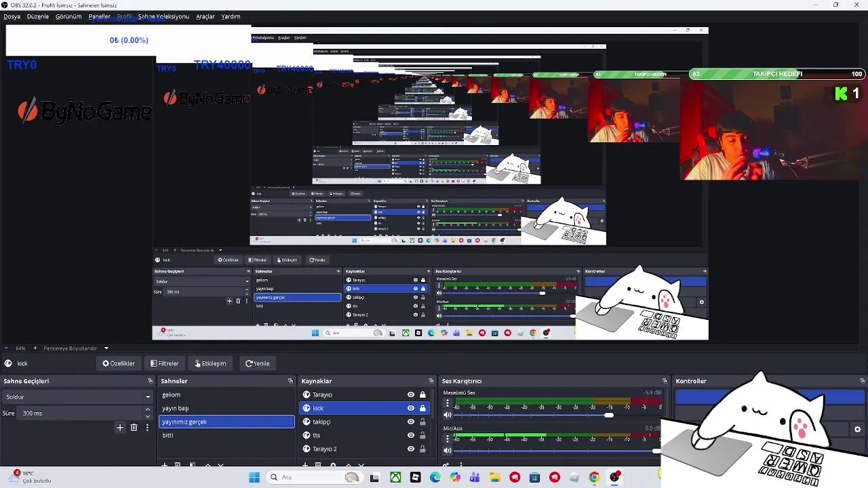
Task: Undock the Kontroller panel
Action: click(x=862, y=381)
